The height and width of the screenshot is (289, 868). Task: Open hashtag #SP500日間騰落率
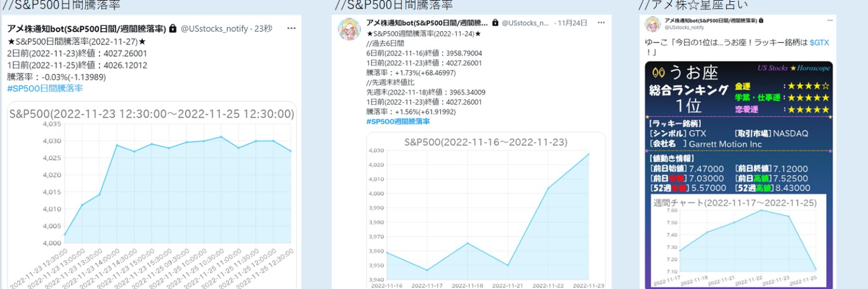(x=45, y=88)
